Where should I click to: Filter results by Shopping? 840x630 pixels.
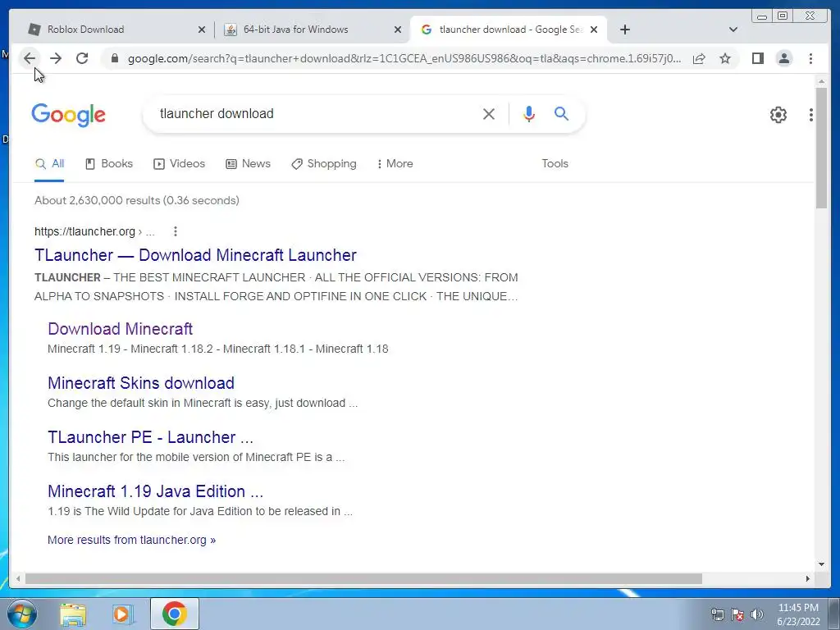[323, 164]
